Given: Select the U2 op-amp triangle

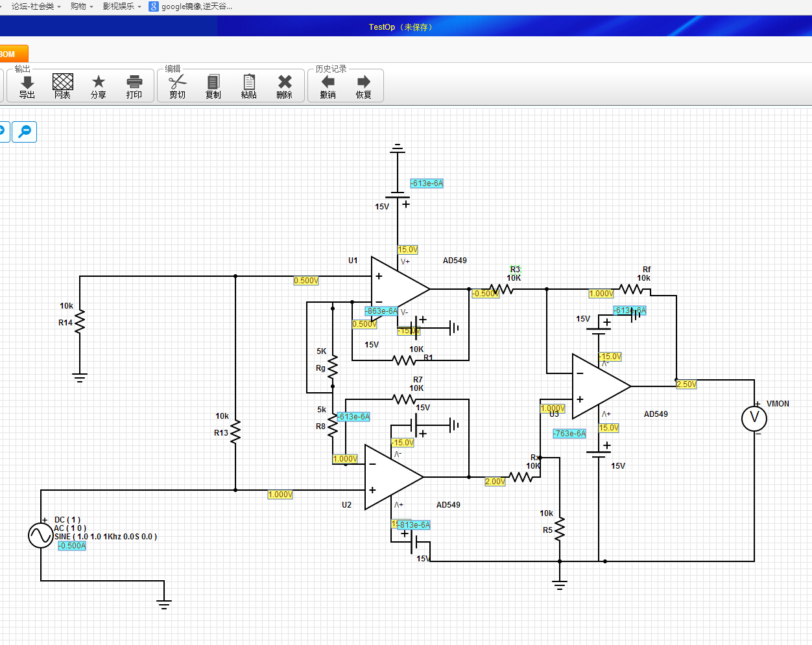Looking at the screenshot, I should 394,477.
